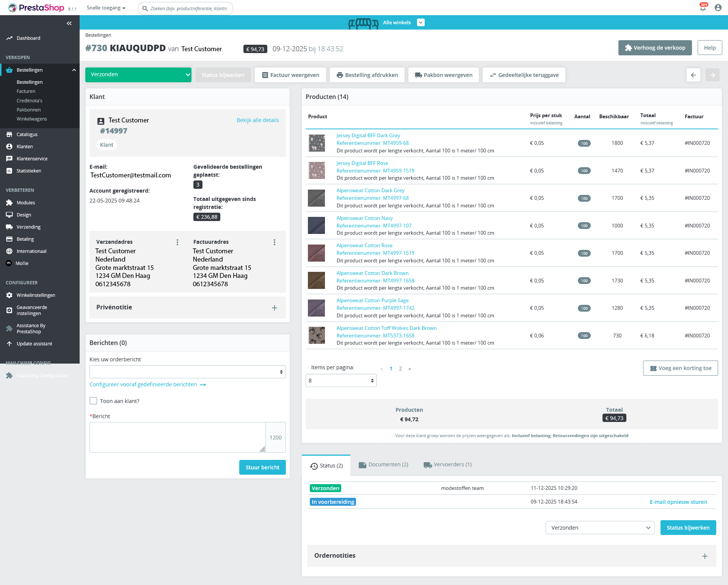Click the notifications bell icon

tap(703, 8)
